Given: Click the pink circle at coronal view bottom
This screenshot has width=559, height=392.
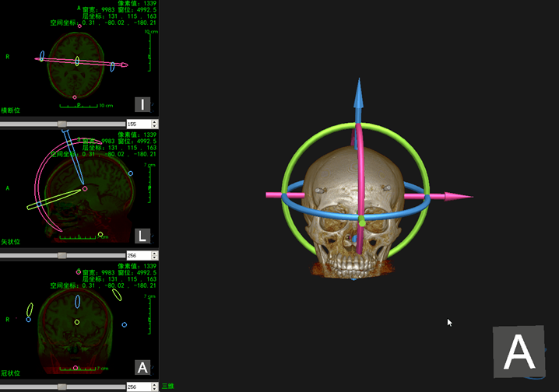Looking at the screenshot, I should tap(76, 368).
